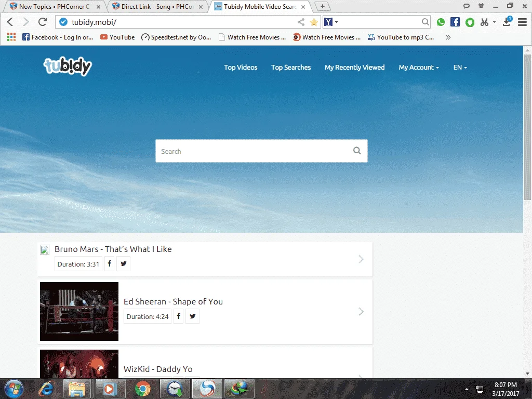The image size is (532, 399).
Task: Open first Watch Free Movies bookmark
Action: (252, 37)
